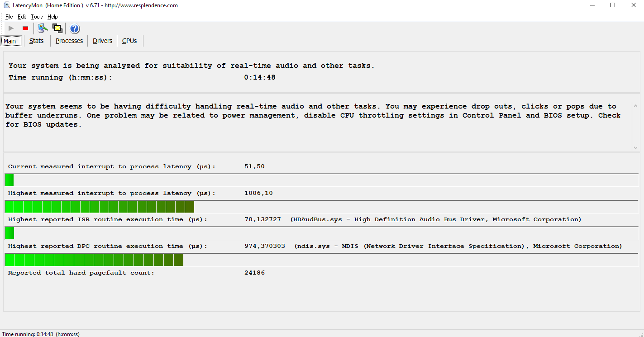The width and height of the screenshot is (644, 337).
Task: Click the green Start monitoring play icon
Action: pyautogui.click(x=11, y=28)
